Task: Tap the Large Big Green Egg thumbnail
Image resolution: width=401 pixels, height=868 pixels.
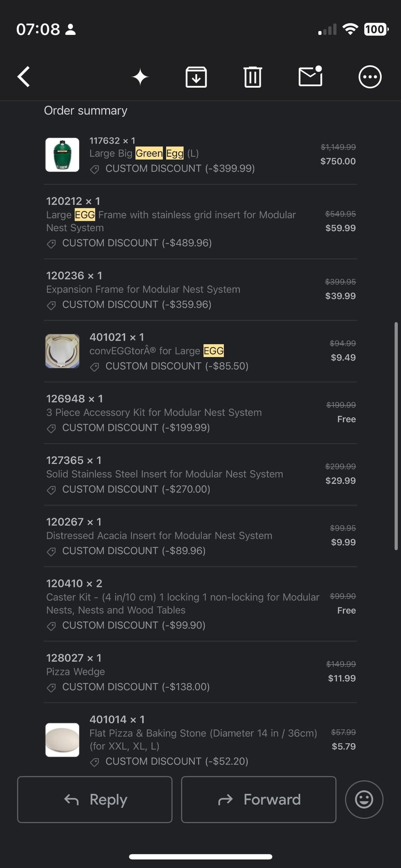Action: coord(62,155)
